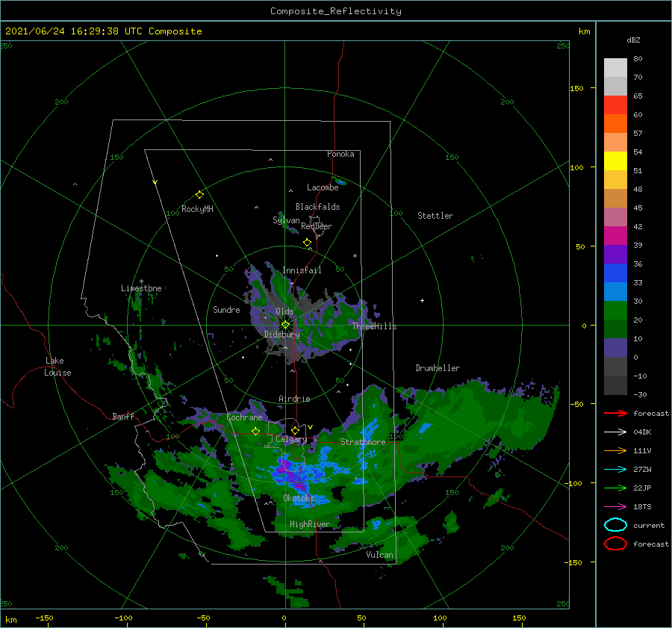This screenshot has width=672, height=628.
Task: Select yellow diamond marker below Cochrane
Action: tap(255, 432)
